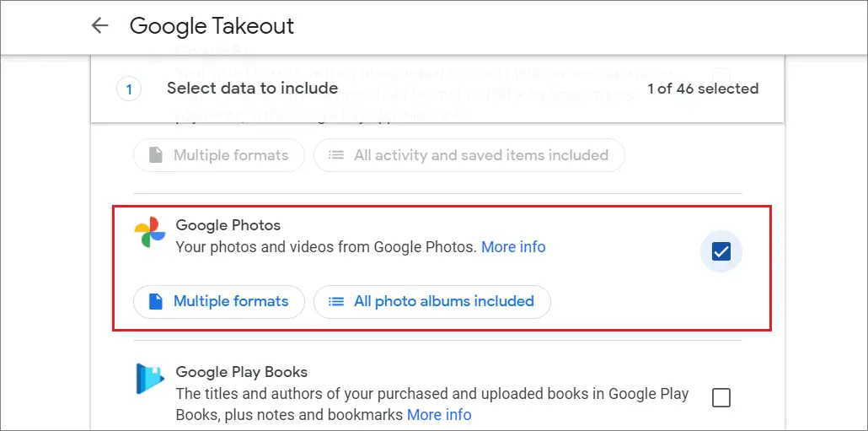This screenshot has width=868, height=431.
Task: Open More info link for Google Photos
Action: pos(513,246)
